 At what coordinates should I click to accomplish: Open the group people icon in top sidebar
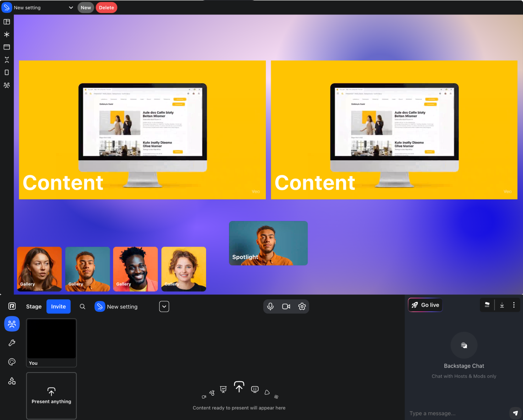[x=7, y=85]
